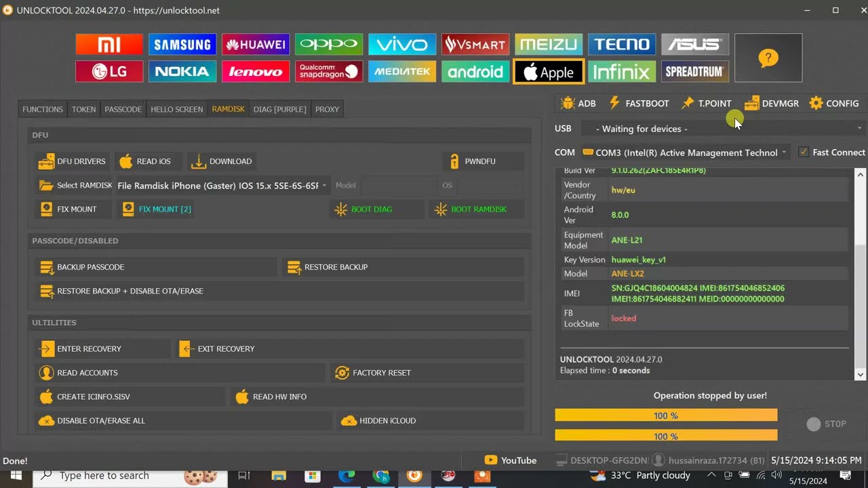Click the EXIT RECOVERY button
Image resolution: width=868 pixels, height=488 pixels.
[x=350, y=349]
